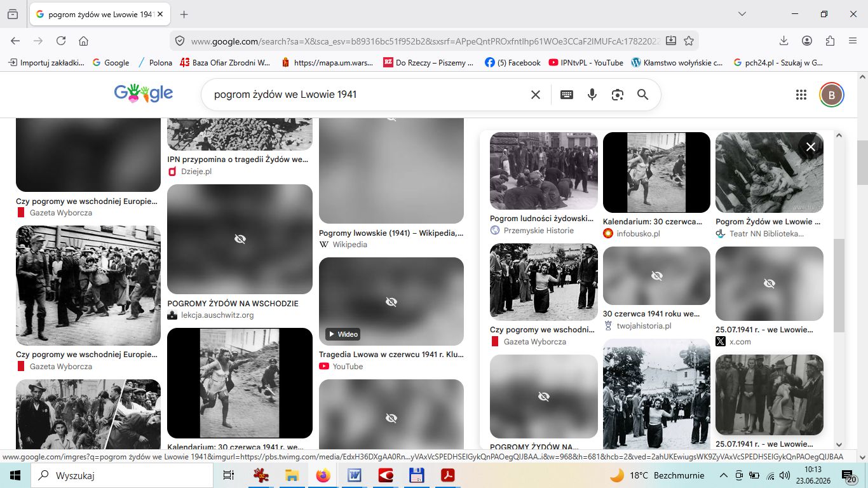Show the hidden image above twojahistoria.pl
This screenshot has width=868, height=488.
point(656,276)
